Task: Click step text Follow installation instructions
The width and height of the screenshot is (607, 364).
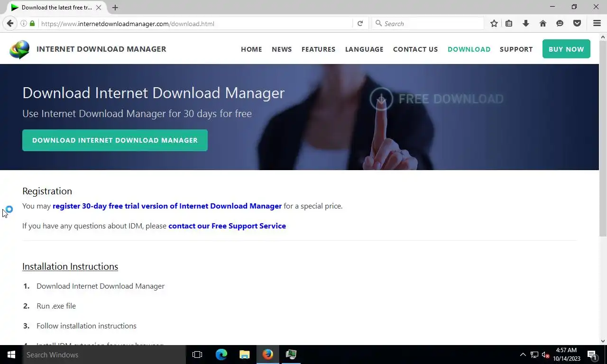Action: pos(86,326)
